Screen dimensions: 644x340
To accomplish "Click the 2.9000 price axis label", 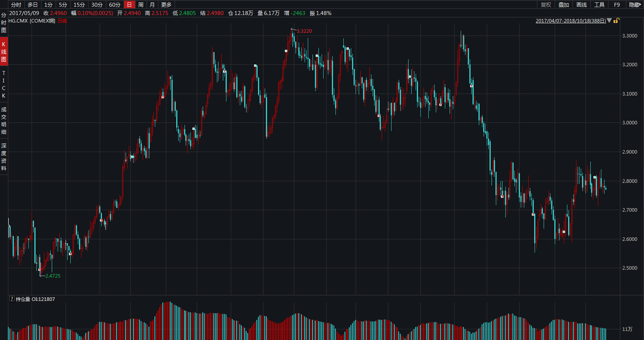I will click(630, 152).
